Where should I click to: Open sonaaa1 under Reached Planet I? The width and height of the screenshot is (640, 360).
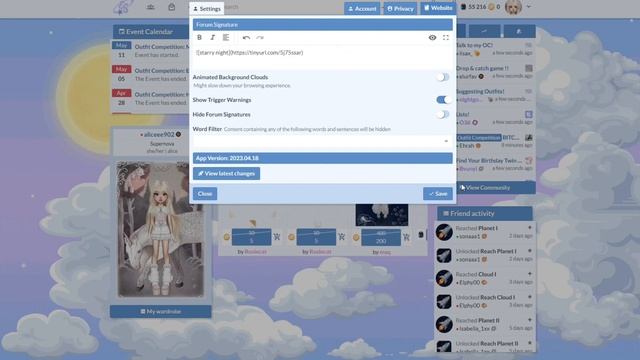pos(469,236)
